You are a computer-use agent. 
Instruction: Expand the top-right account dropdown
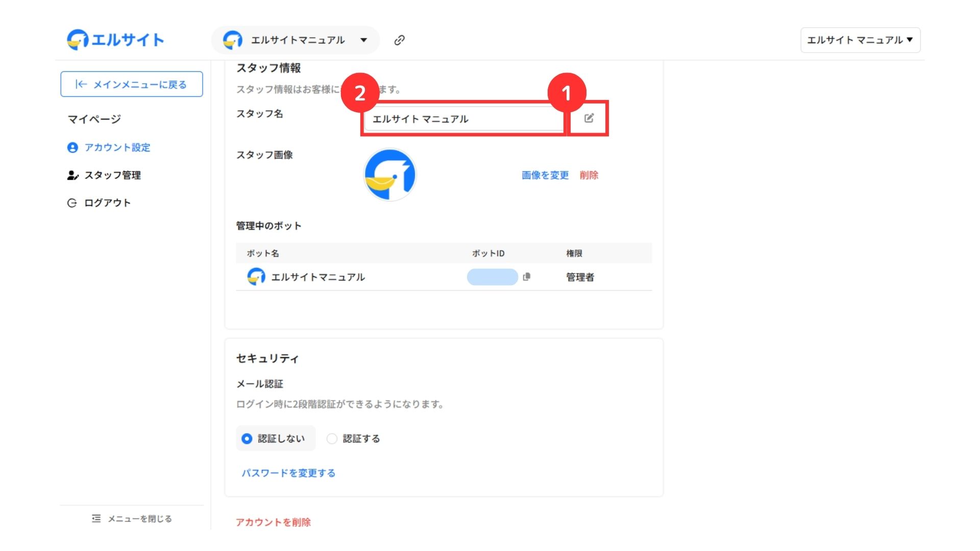(860, 40)
